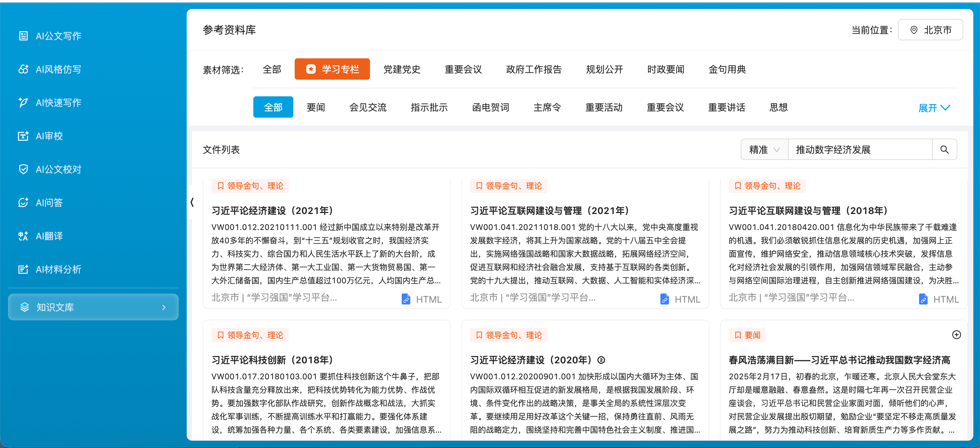This screenshot has height=448, width=980.
Task: Expand the 精准 search mode dropdown
Action: (764, 149)
